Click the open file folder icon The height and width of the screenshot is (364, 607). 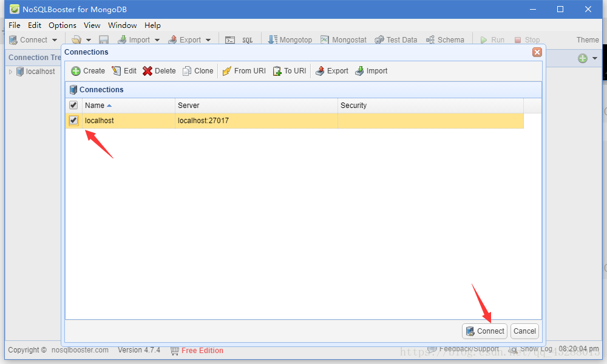[x=76, y=40]
